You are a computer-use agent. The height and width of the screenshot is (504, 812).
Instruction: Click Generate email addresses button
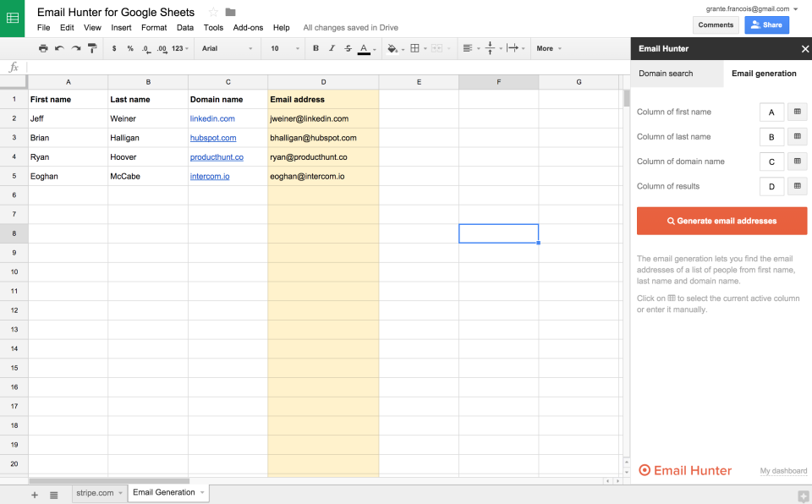721,222
